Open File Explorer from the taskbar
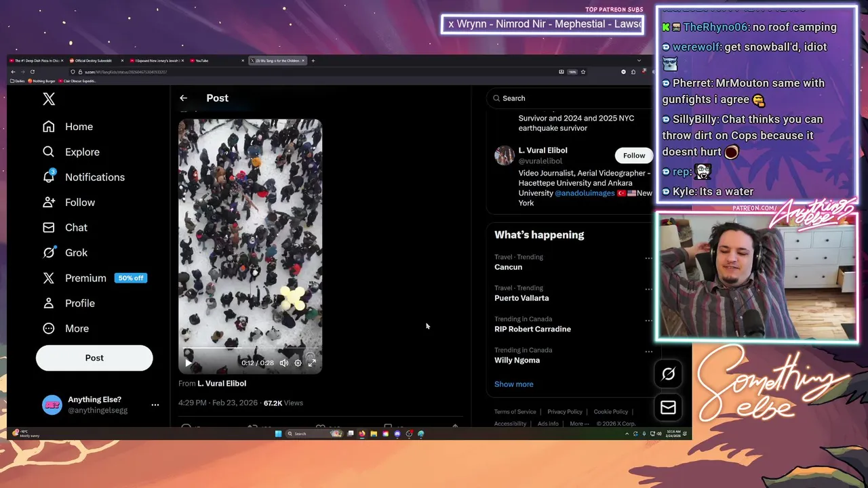Viewport: 868px width, 488px height. [x=374, y=434]
